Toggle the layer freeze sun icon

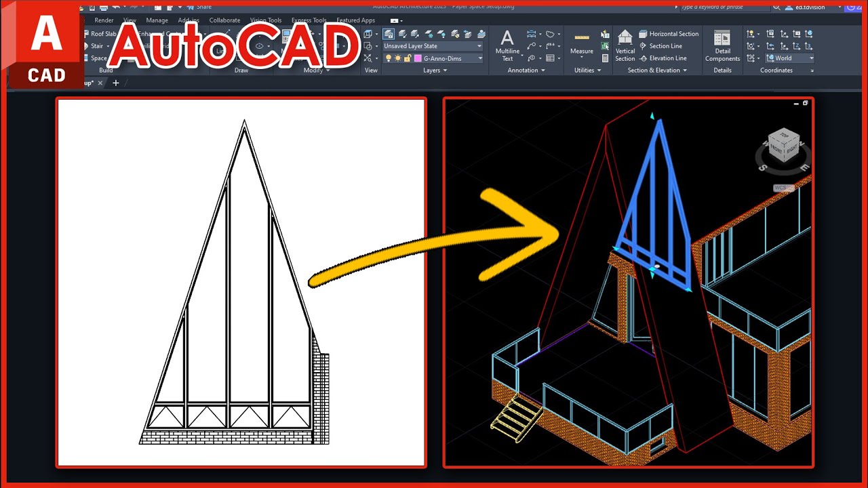398,58
